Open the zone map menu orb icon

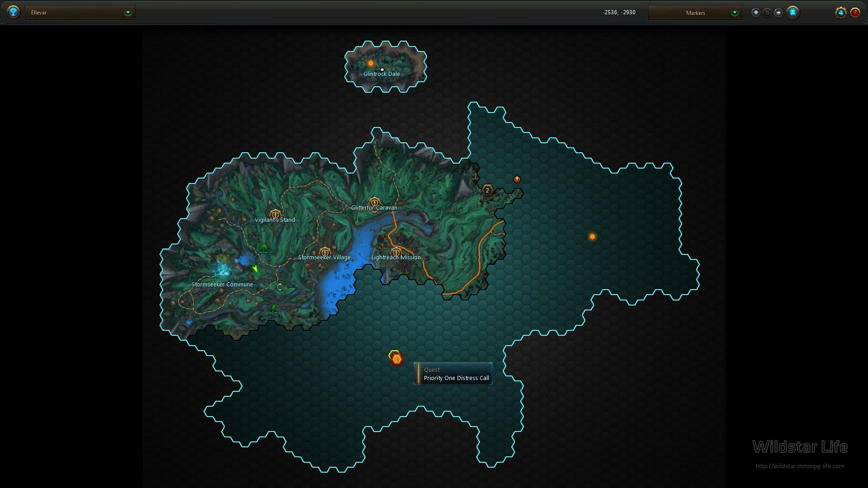(14, 12)
